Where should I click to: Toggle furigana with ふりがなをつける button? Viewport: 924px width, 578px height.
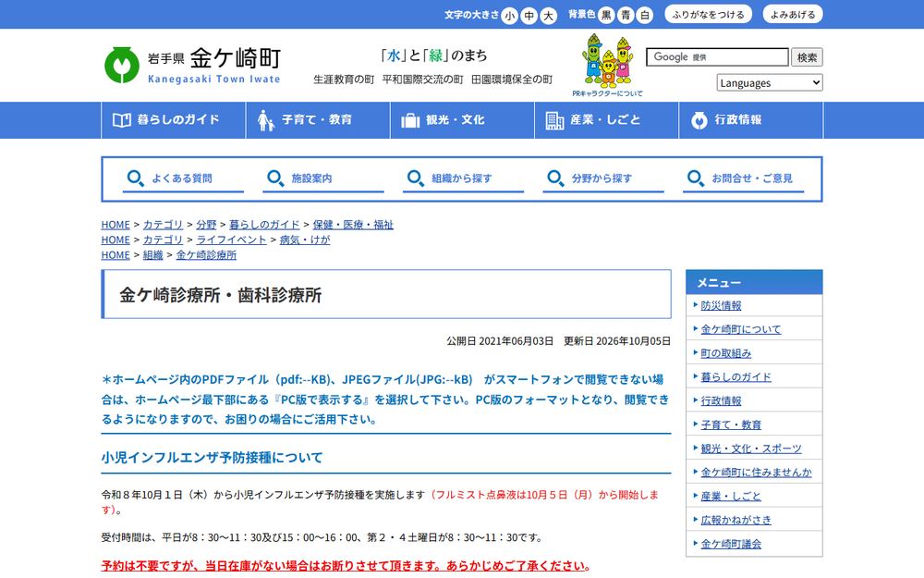coord(709,14)
